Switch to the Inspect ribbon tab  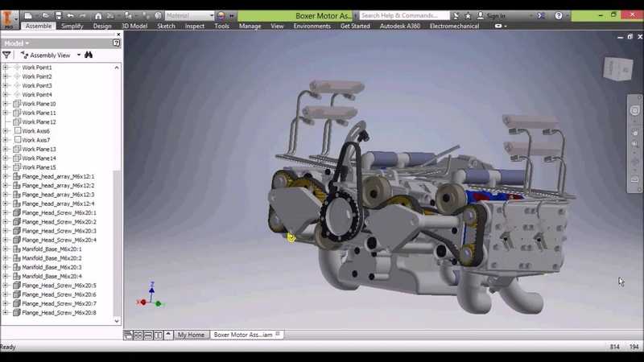tap(195, 26)
